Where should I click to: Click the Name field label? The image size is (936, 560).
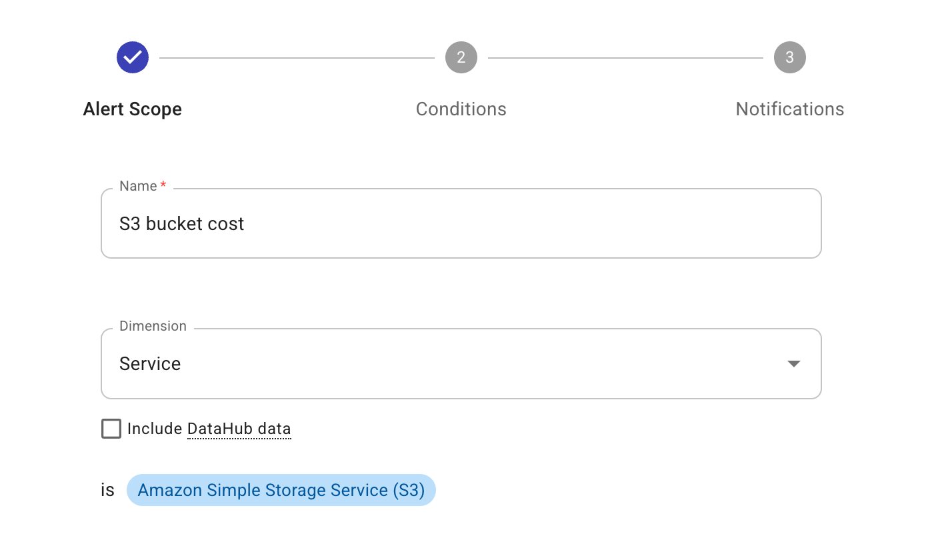point(138,186)
